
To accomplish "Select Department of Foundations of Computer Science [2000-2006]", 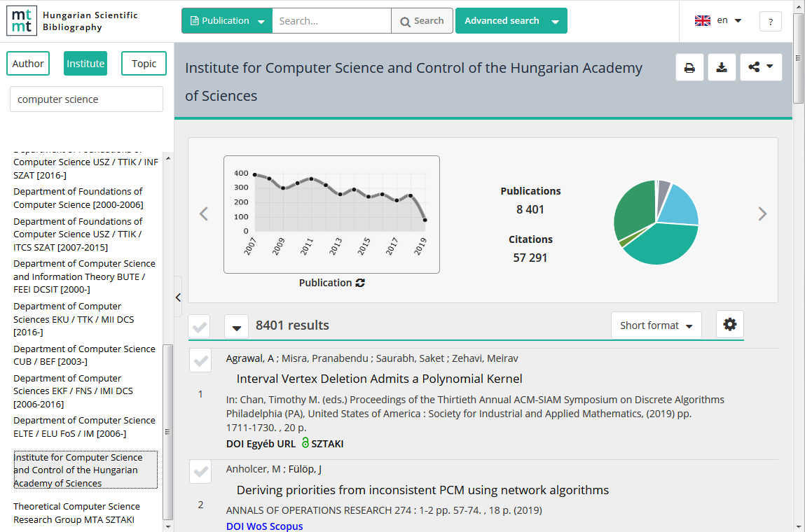I will (78, 198).
